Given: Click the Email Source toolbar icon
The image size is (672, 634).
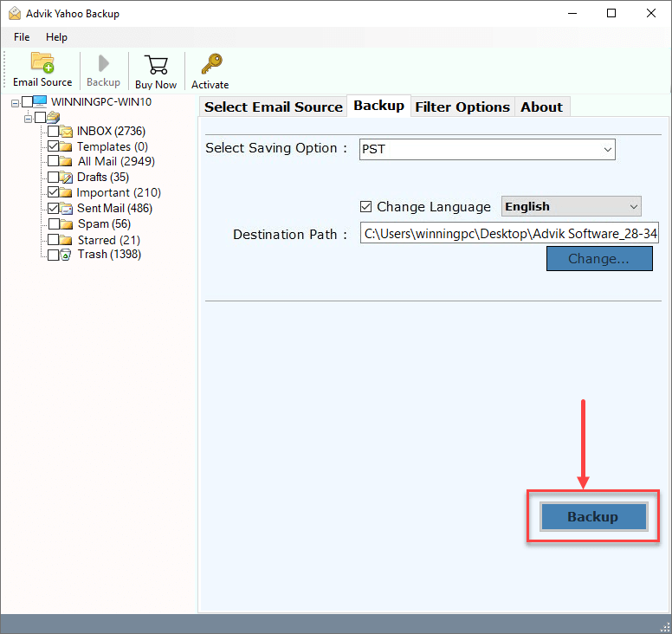Looking at the screenshot, I should coord(42,62).
